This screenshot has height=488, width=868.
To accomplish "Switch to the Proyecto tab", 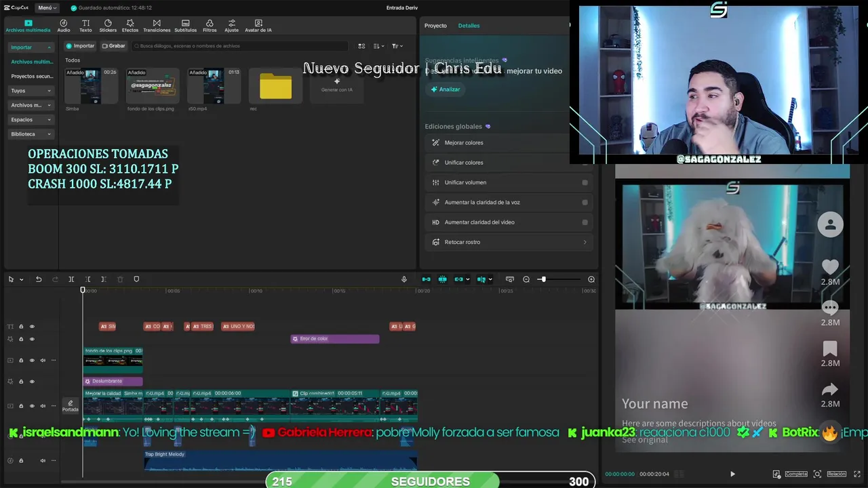I will pos(435,26).
